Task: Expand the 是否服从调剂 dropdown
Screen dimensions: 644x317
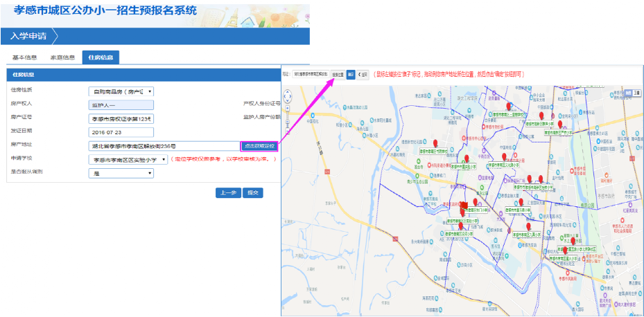Action: 121,173
